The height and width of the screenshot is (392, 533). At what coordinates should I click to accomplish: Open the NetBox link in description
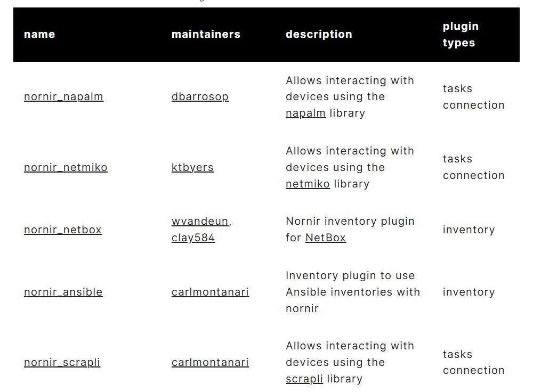tap(325, 238)
